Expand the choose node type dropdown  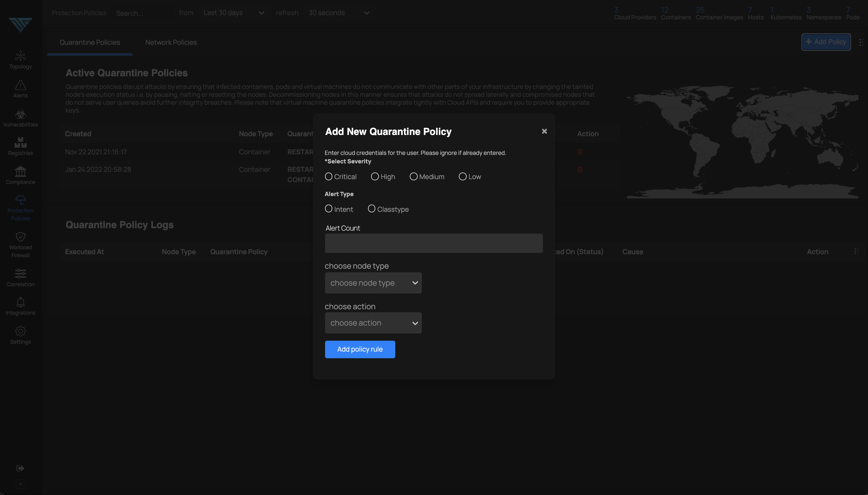point(373,283)
